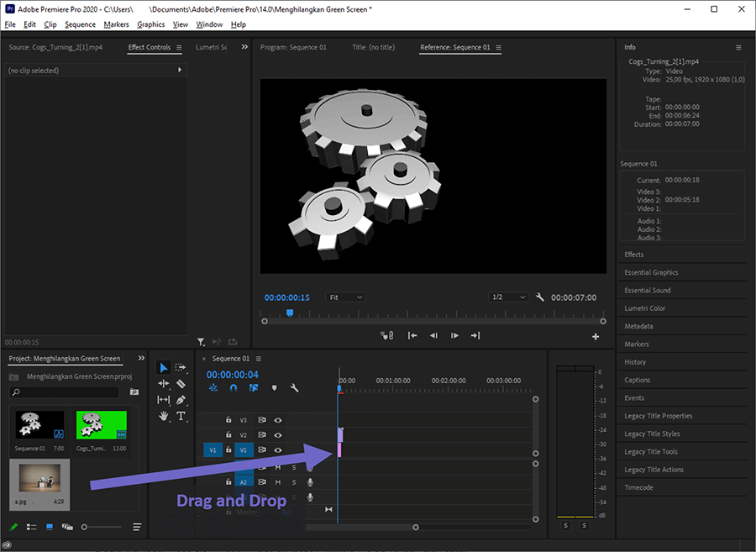Switch project panel to List view
Image resolution: width=756 pixels, height=552 pixels.
coord(31,527)
